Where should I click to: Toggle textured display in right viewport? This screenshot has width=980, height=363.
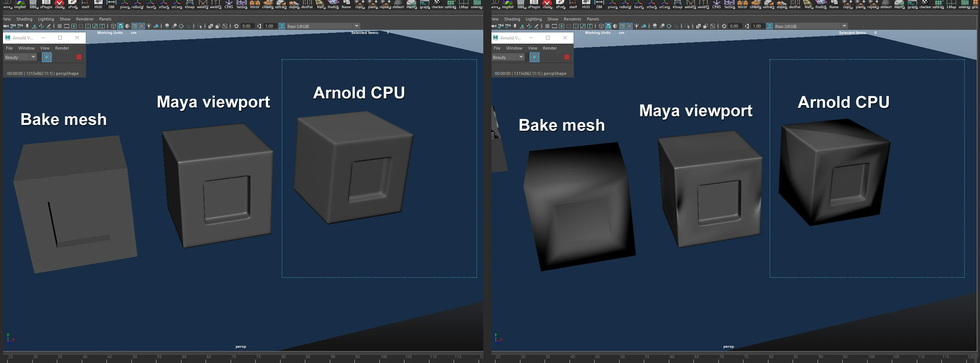(629, 26)
